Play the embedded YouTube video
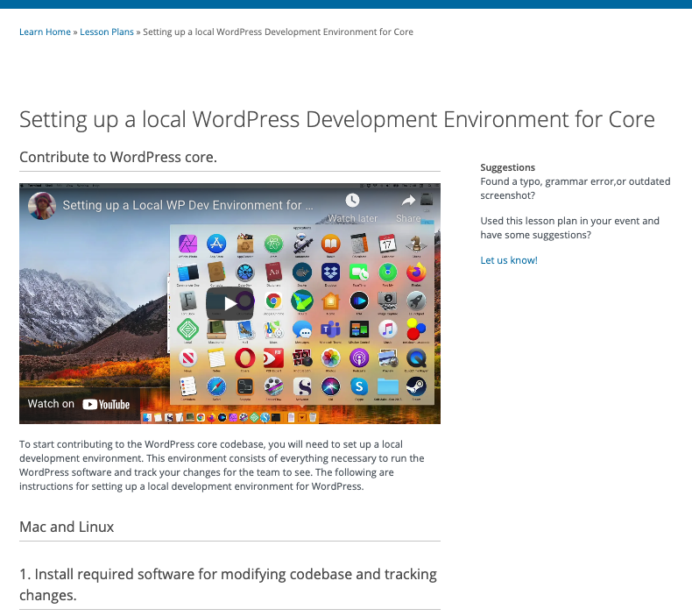The width and height of the screenshot is (692, 616). point(229,303)
